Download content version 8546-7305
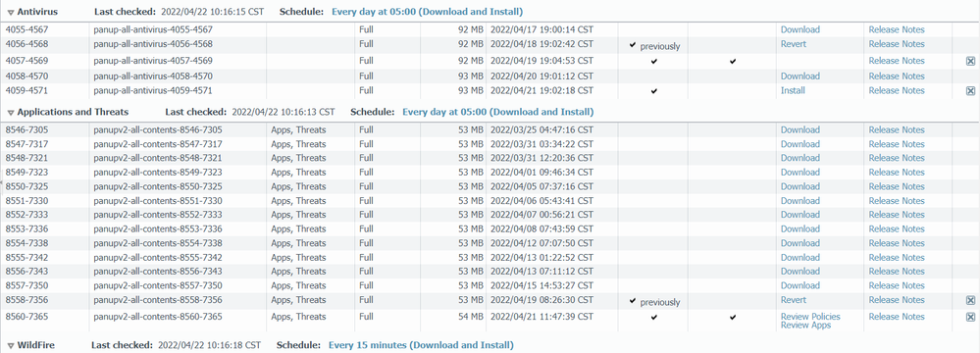This screenshot has width=980, height=353. (800, 130)
